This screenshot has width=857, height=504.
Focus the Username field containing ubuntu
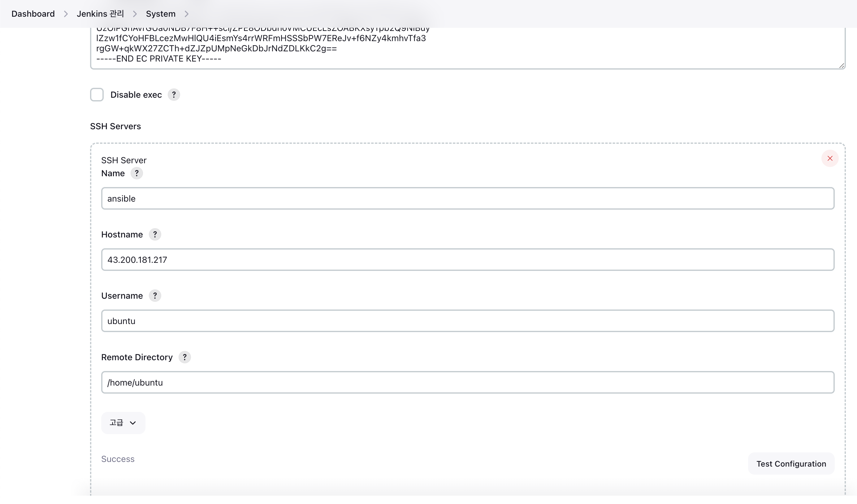468,321
